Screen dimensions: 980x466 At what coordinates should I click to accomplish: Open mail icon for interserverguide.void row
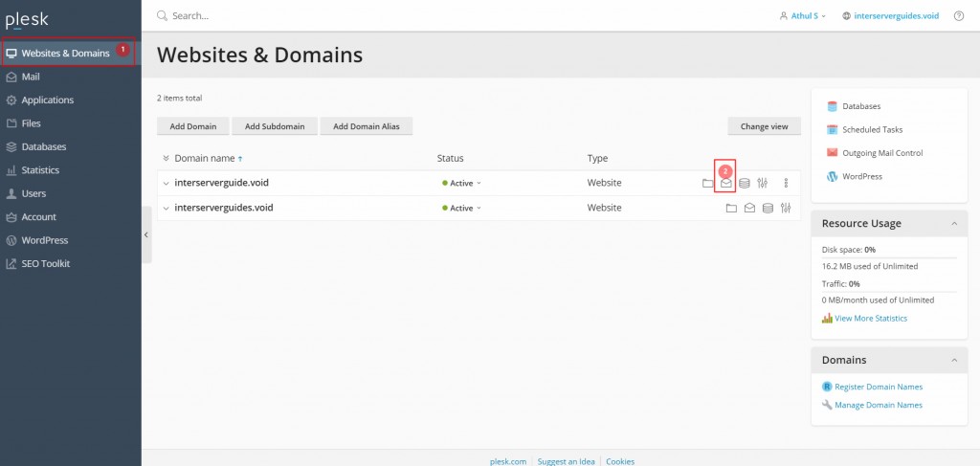[x=726, y=183]
